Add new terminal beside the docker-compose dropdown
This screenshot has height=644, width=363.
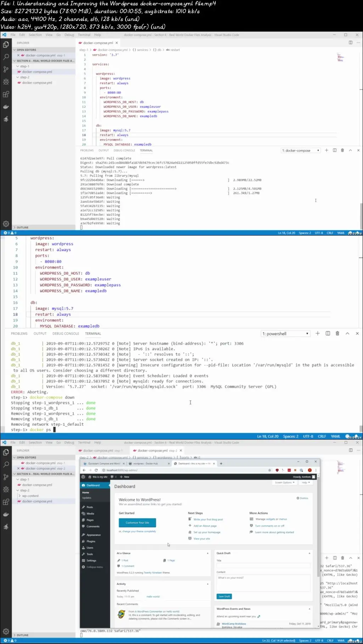point(326,150)
